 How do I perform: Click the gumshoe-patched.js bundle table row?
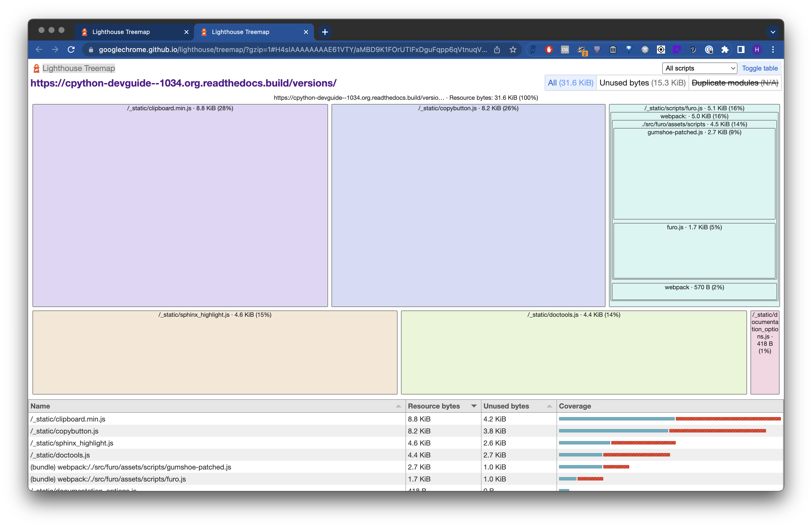pos(406,466)
